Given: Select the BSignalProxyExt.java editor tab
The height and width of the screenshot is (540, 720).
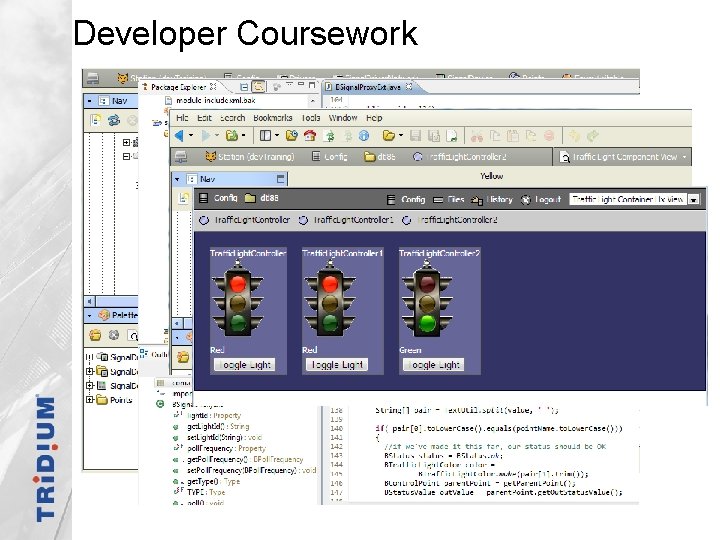Looking at the screenshot, I should coord(369,87).
